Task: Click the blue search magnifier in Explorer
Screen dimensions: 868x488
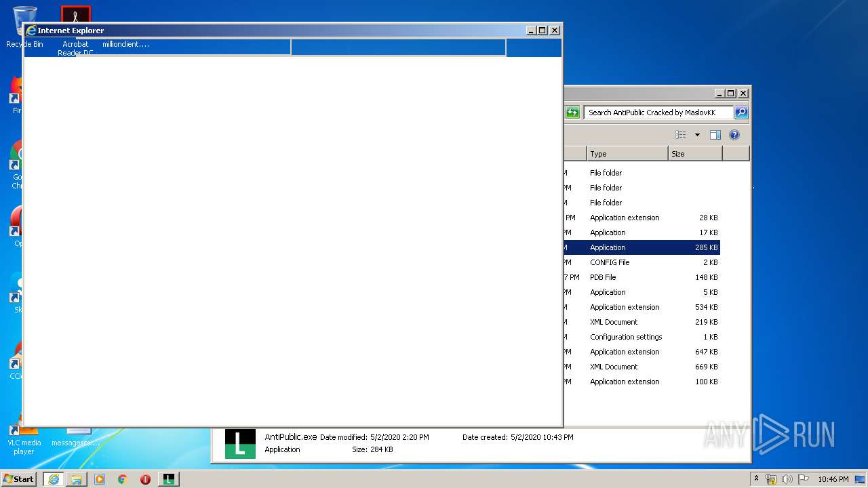Action: tap(741, 113)
